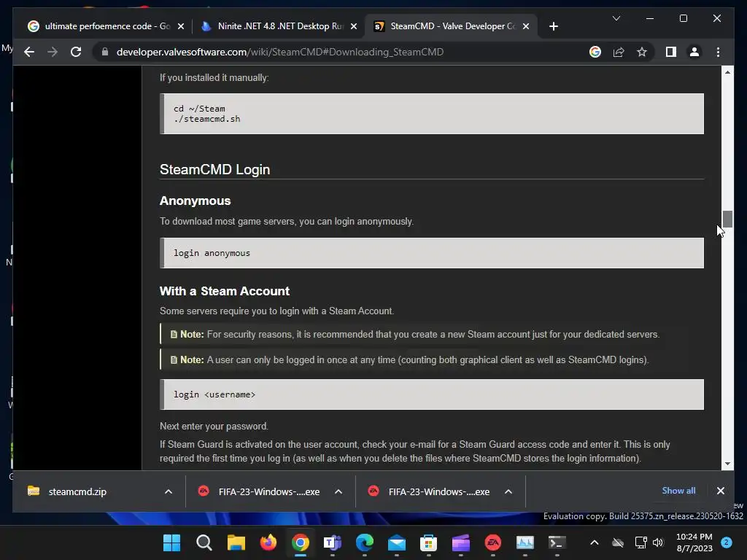Screen dimensions: 747x560
Task: Open the steamcmd.zip download
Action: 77,491
